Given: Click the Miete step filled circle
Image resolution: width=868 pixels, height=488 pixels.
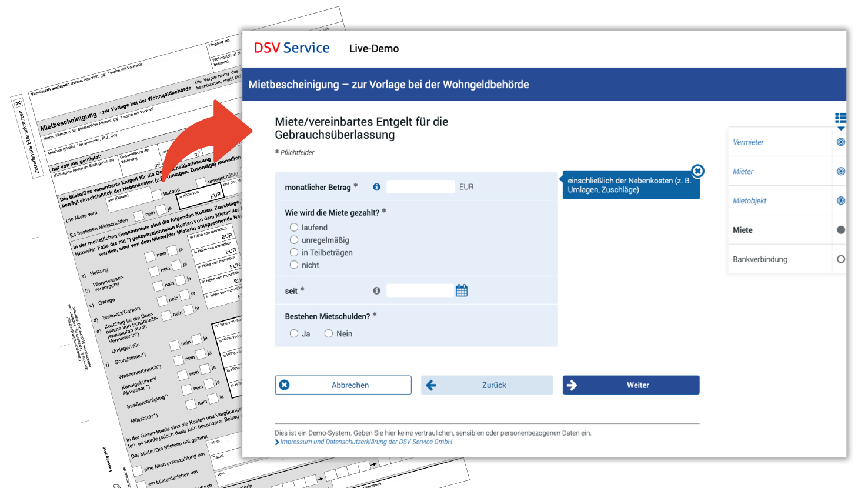Looking at the screenshot, I should (x=841, y=230).
